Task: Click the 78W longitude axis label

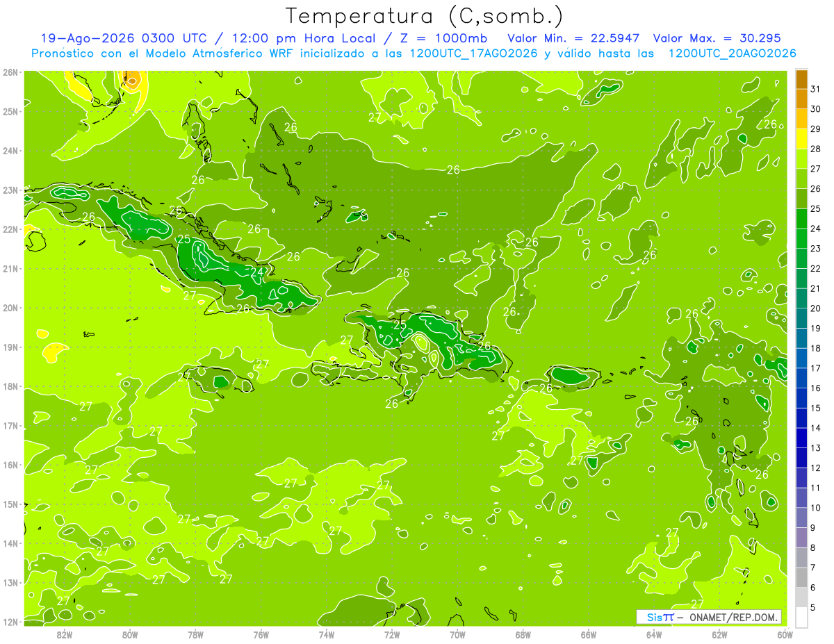Action: (x=195, y=634)
